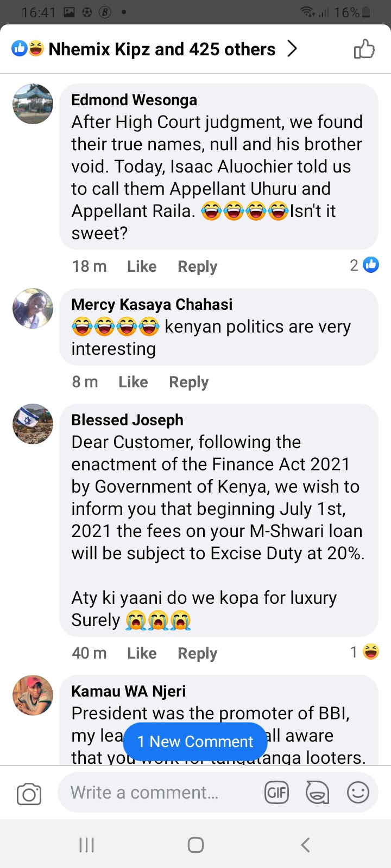Open Kamau WA Njeri's profile picture
The image size is (391, 868).
tap(33, 695)
